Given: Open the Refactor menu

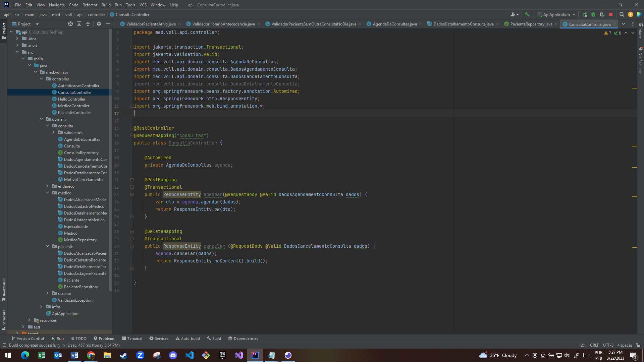Looking at the screenshot, I should click(90, 5).
